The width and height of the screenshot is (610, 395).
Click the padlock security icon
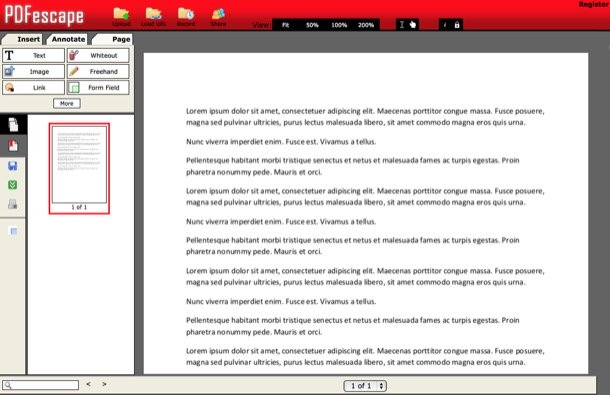pos(457,25)
